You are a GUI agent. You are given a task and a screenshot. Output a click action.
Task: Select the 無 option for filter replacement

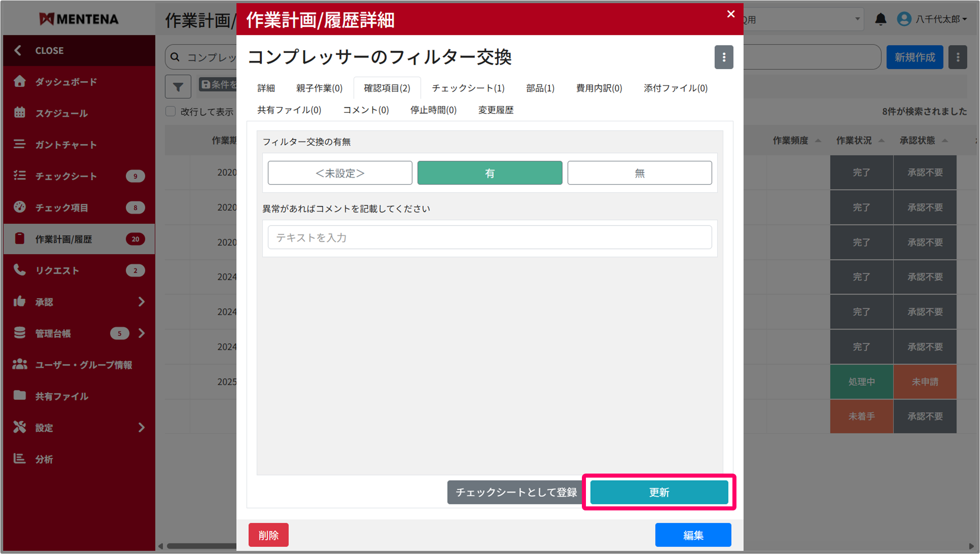point(639,173)
